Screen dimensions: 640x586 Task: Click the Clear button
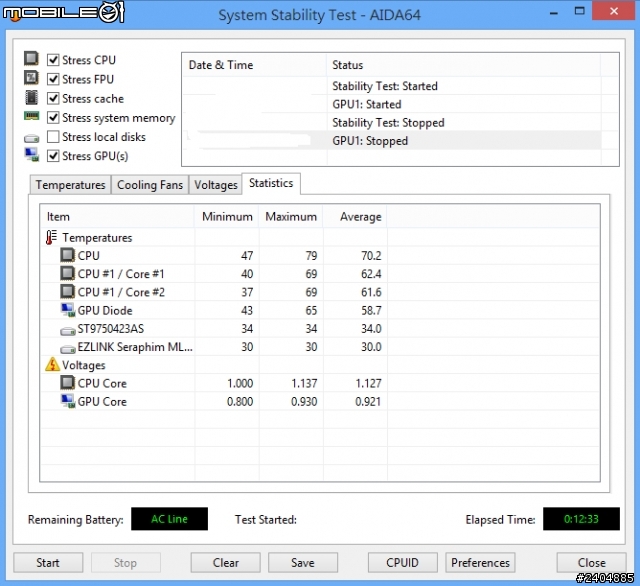[x=225, y=563]
